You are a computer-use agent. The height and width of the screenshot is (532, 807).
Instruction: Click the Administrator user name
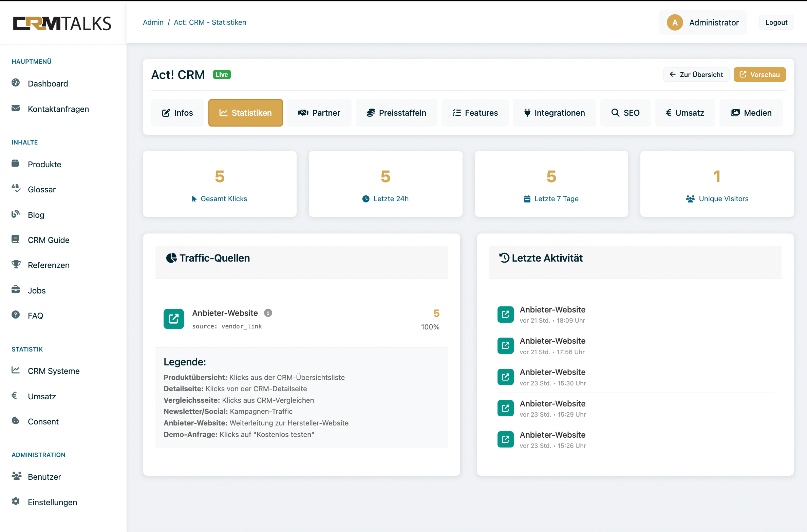(714, 23)
